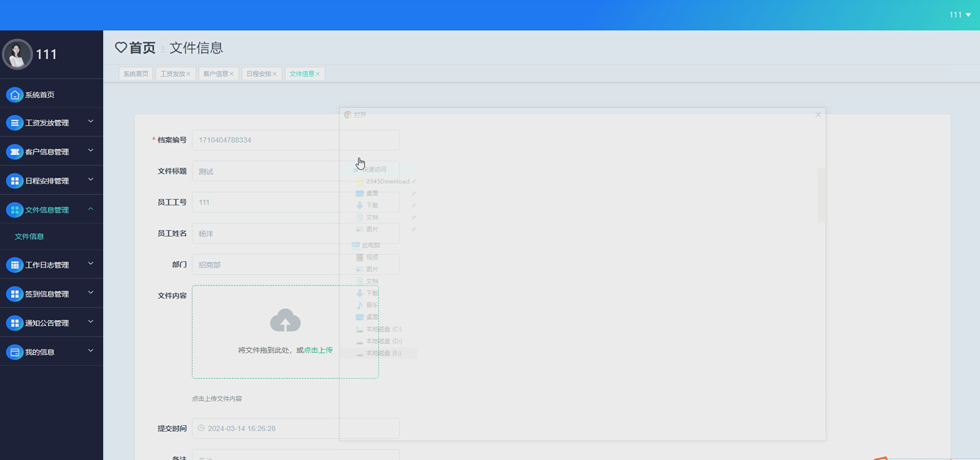Screen dimensions: 980x460
Task: Go to 首页 breadcrumb link
Action: [142, 48]
